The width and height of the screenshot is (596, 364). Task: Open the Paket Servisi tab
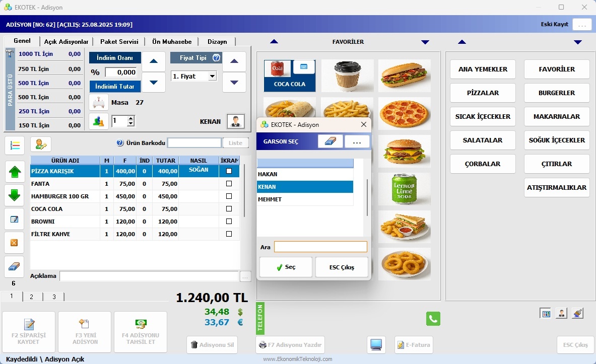(119, 41)
